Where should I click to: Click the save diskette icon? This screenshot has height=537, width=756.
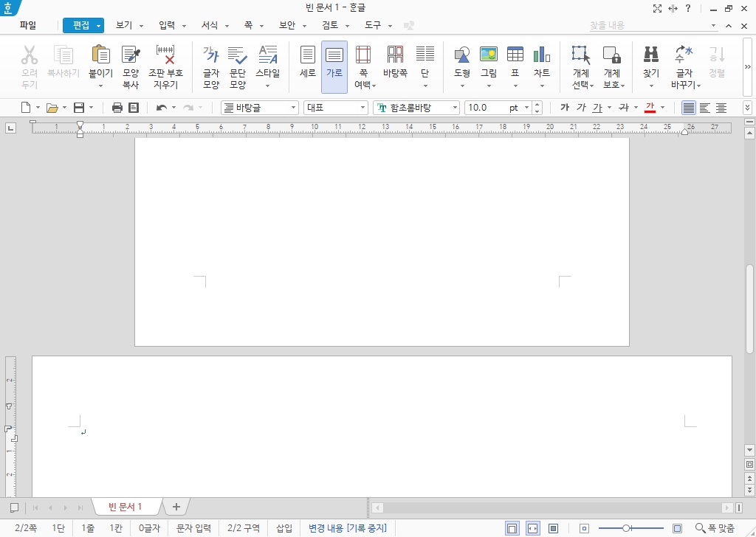tap(79, 108)
